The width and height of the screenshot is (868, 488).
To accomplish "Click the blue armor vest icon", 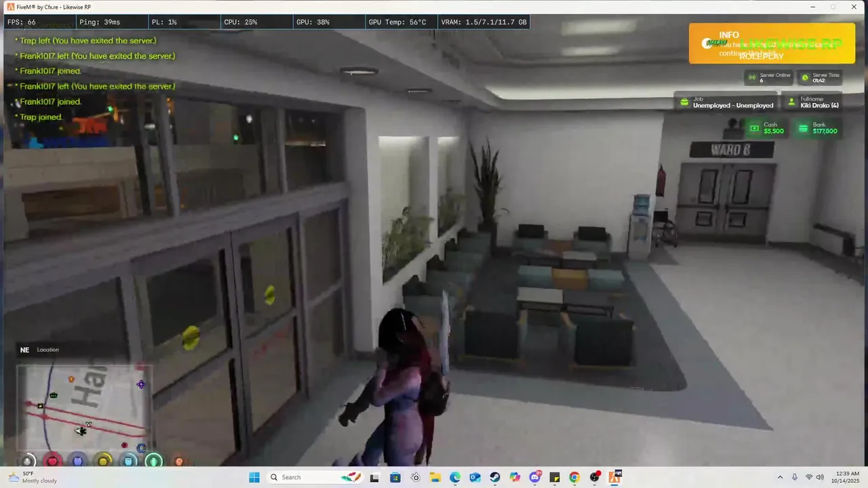I will (78, 462).
